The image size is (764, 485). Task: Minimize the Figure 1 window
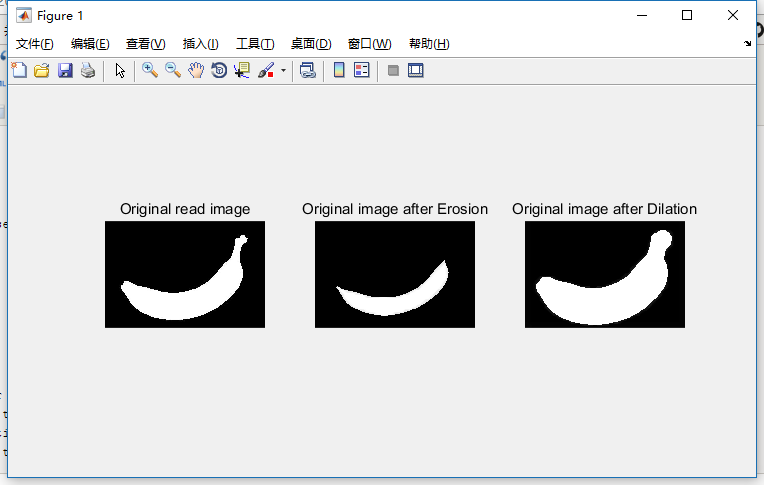coord(642,15)
